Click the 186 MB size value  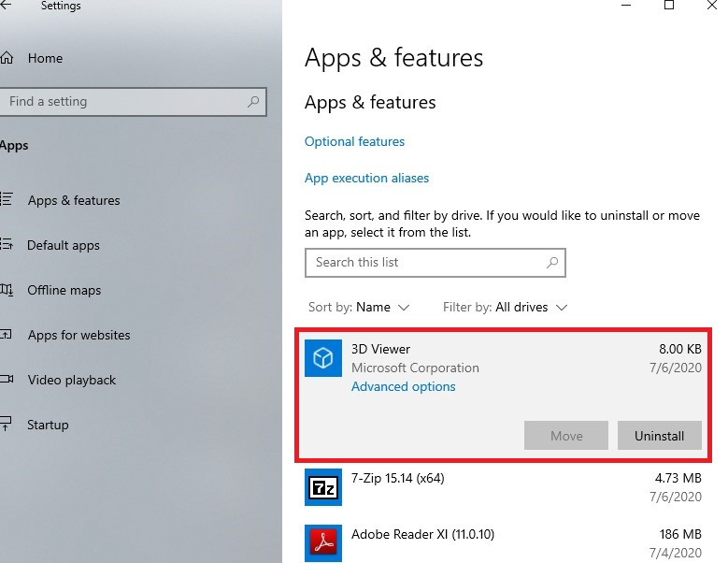680,534
